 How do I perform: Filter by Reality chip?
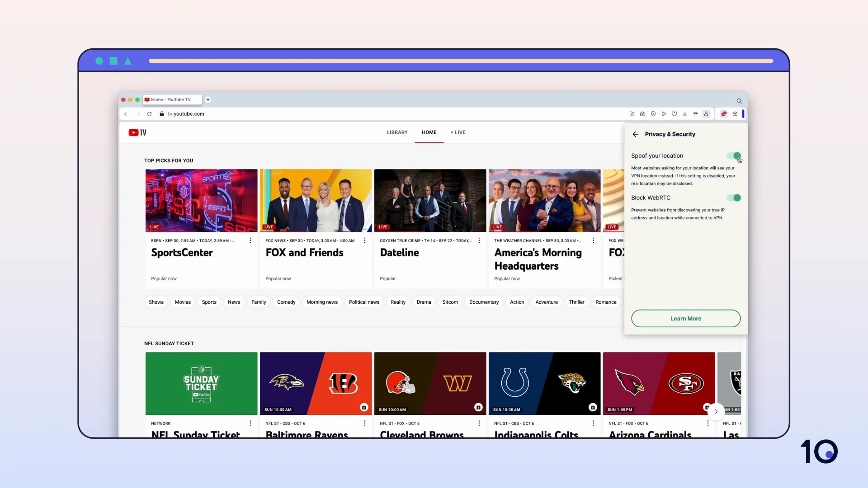coord(398,302)
